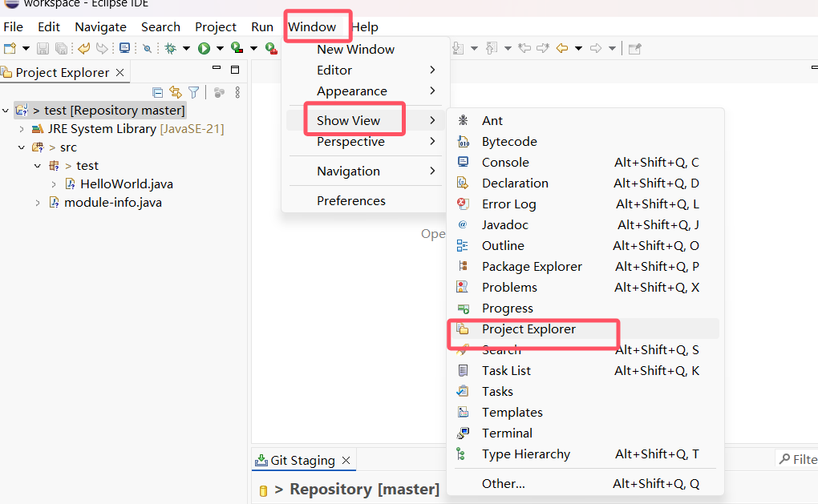Click the Filter field in Git Staging
818x504 pixels.
coord(797,459)
